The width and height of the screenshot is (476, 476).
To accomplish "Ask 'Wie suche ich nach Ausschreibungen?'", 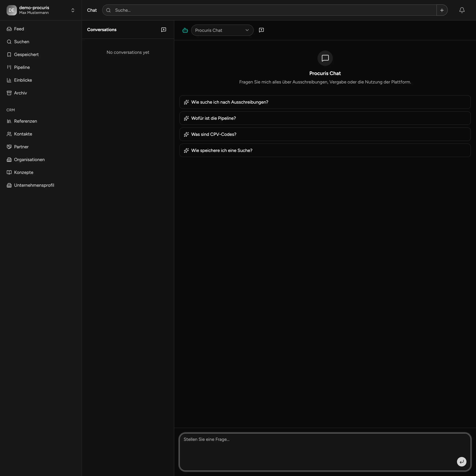I will pyautogui.click(x=325, y=102).
